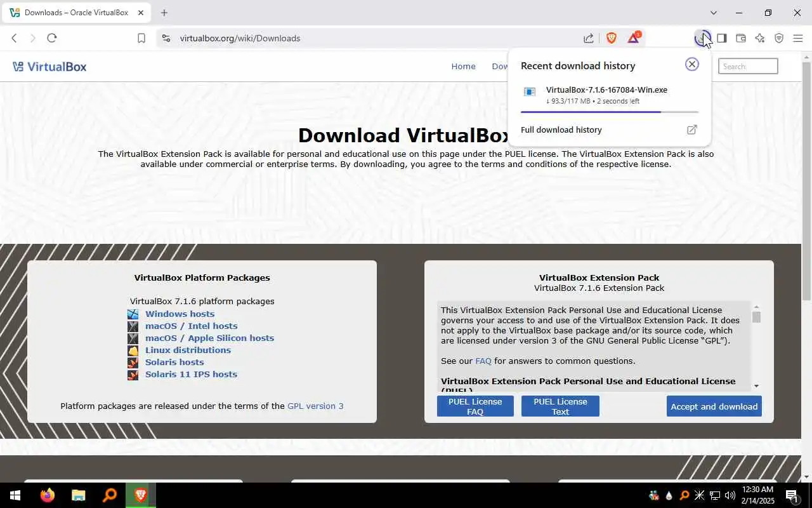Viewport: 812px width, 508px height.
Task: Click the white droplet tray icon
Action: point(669,495)
